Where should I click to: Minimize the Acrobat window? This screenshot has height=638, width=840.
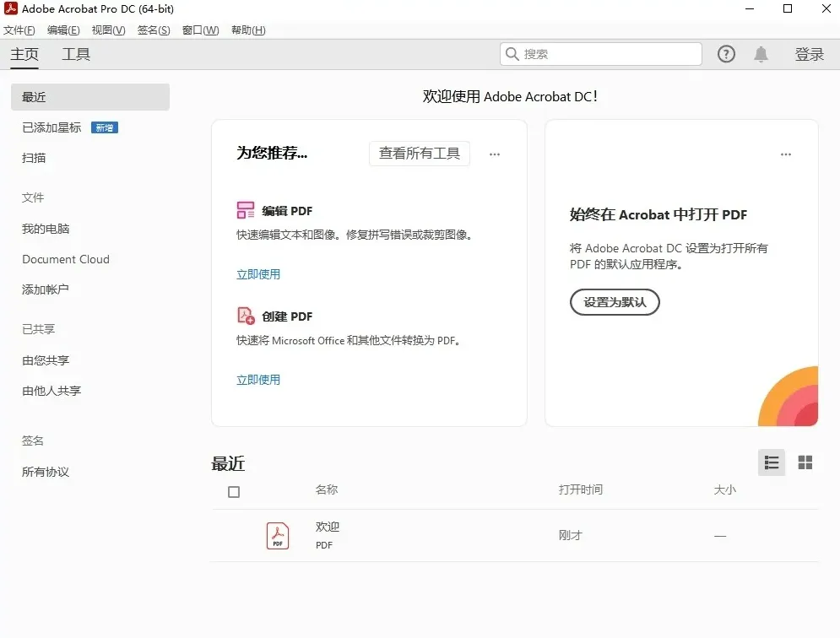(750, 8)
